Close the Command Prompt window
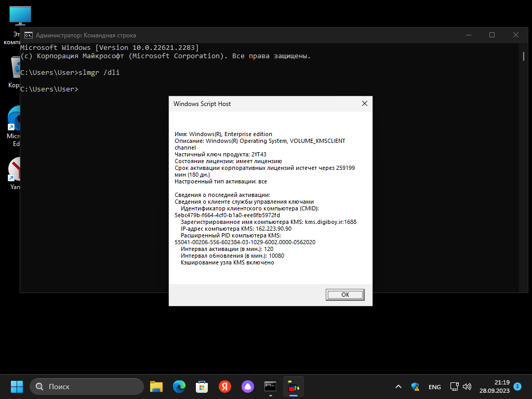The width and height of the screenshot is (532, 399). [516, 35]
